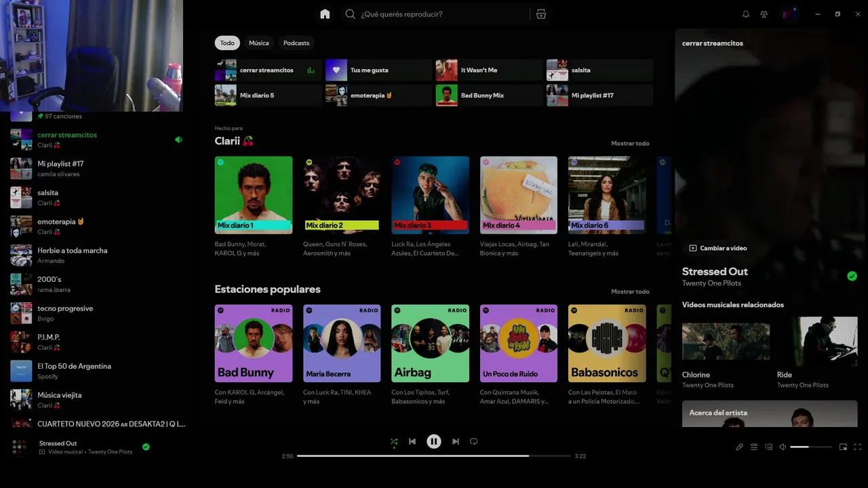Open notifications bell icon
Image resolution: width=868 pixels, height=488 pixels.
pyautogui.click(x=746, y=14)
